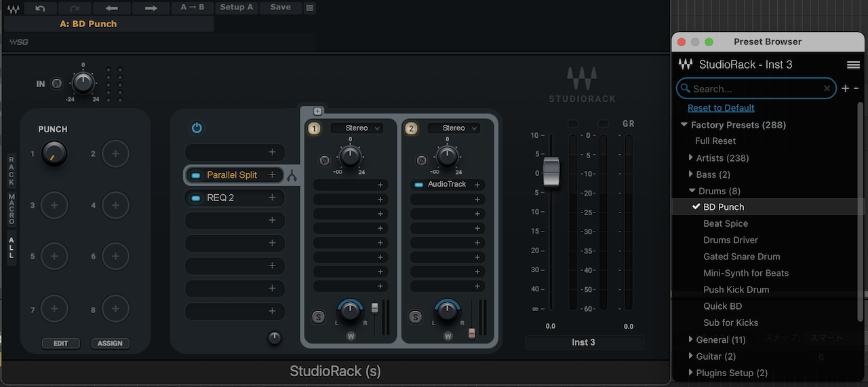Image resolution: width=868 pixels, height=387 pixels.
Task: Solo parallel rack 2 with S button
Action: pos(416,317)
